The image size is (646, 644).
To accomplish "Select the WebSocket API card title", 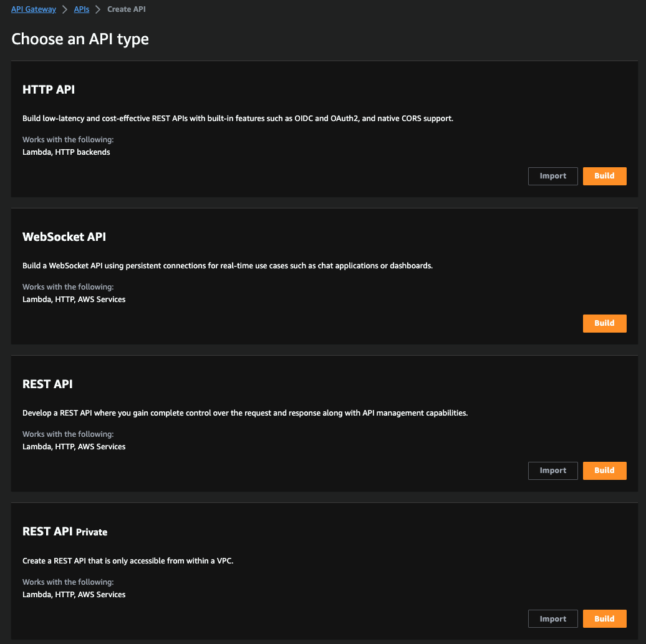I will click(65, 237).
